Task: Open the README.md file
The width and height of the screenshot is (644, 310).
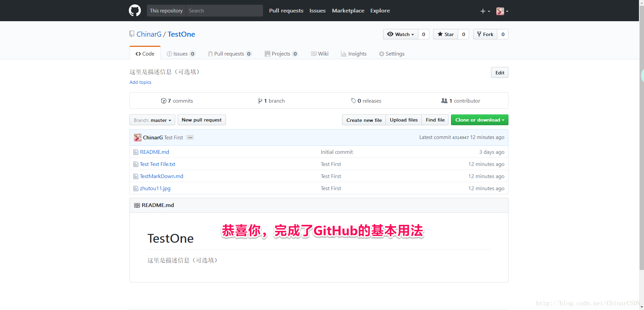Action: point(154,152)
